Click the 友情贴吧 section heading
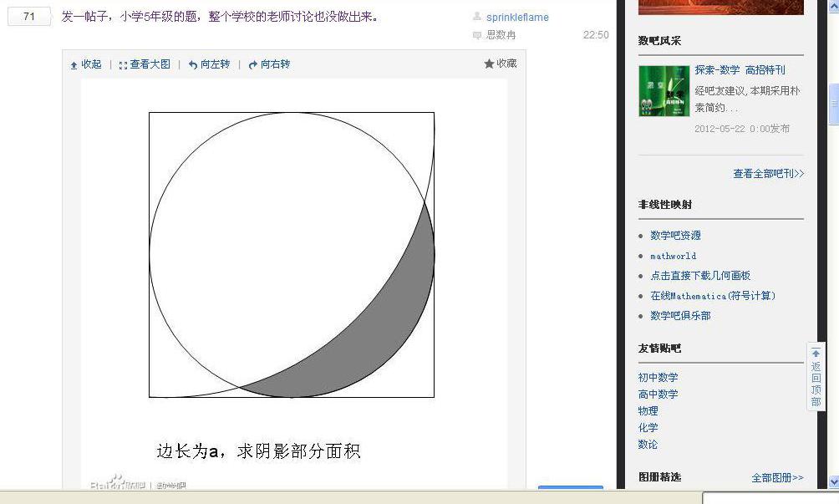The image size is (839, 504). (659, 349)
